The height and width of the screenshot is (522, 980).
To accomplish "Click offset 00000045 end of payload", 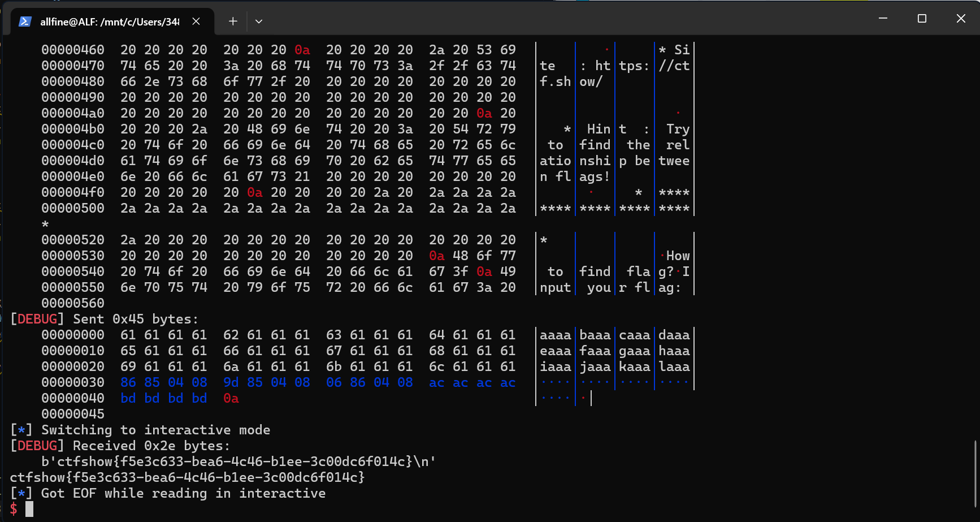I will [x=73, y=414].
